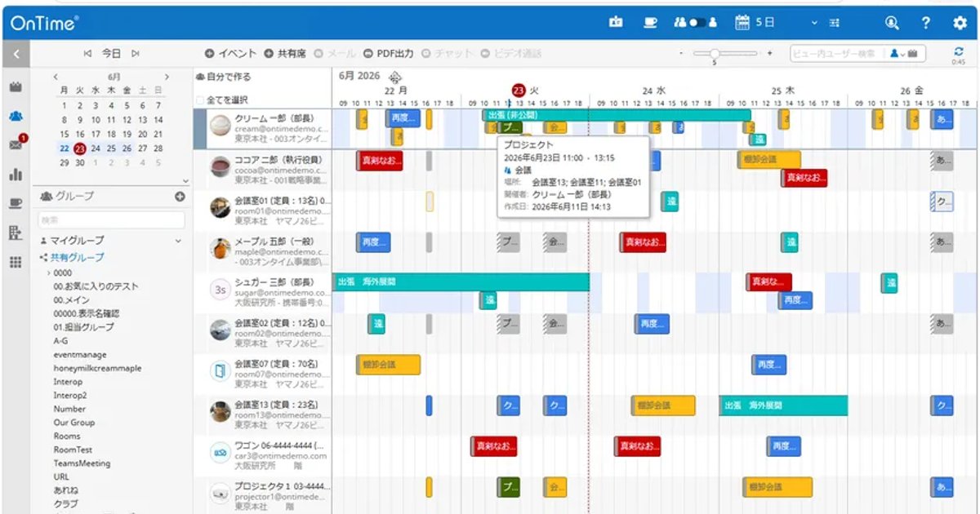The height and width of the screenshot is (514, 980).
Task: Open the building icon in the left sidebar
Action: (15, 233)
